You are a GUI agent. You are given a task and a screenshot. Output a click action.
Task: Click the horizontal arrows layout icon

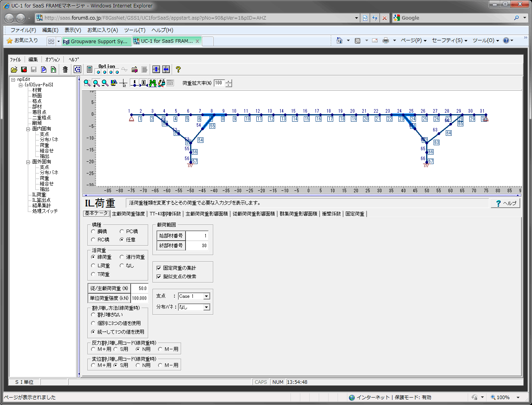click(166, 69)
